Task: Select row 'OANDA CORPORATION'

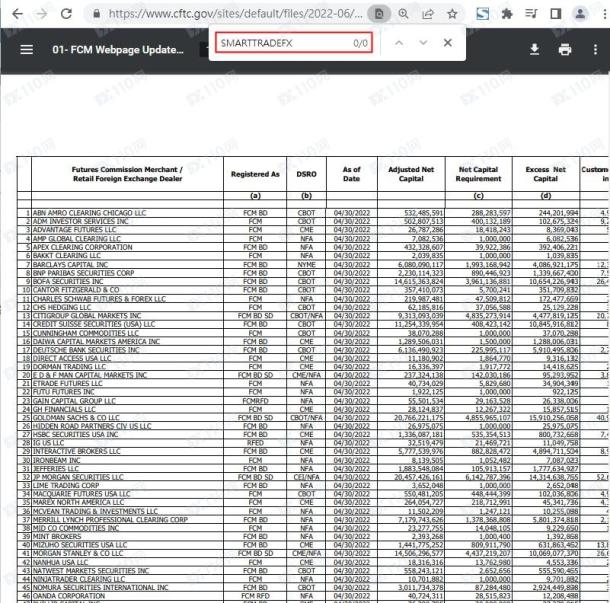Action: pyautogui.click(x=312, y=596)
